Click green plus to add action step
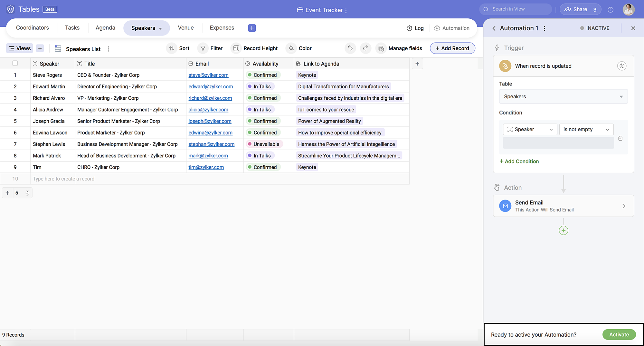The width and height of the screenshot is (644, 346). coord(563,231)
